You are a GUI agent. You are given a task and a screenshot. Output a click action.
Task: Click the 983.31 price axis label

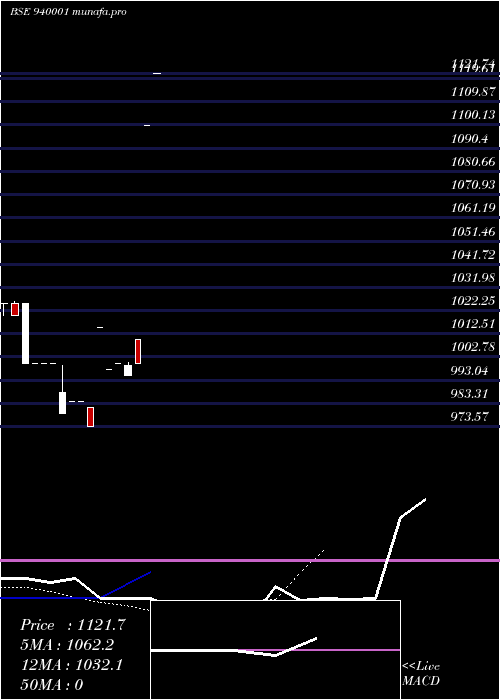(x=470, y=394)
